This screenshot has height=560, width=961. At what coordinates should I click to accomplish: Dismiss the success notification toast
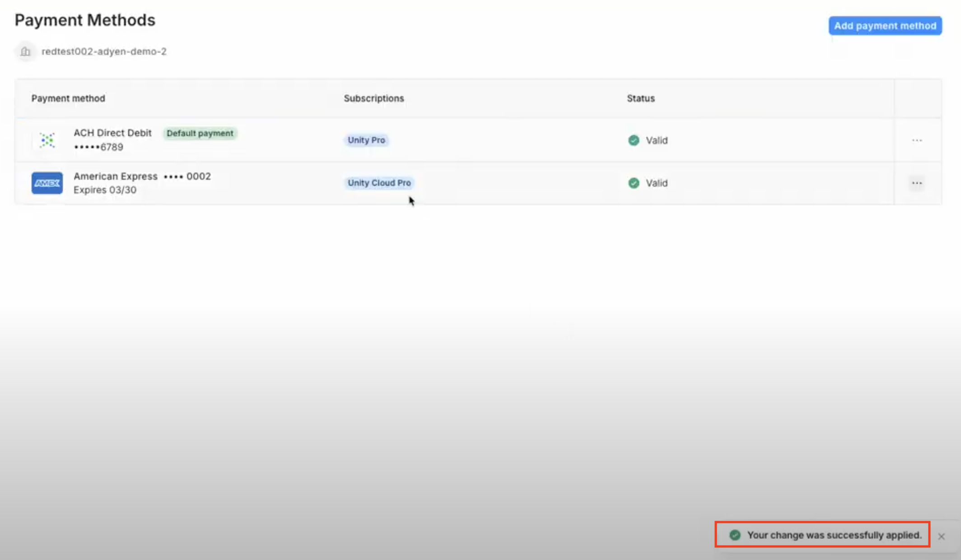tap(941, 536)
